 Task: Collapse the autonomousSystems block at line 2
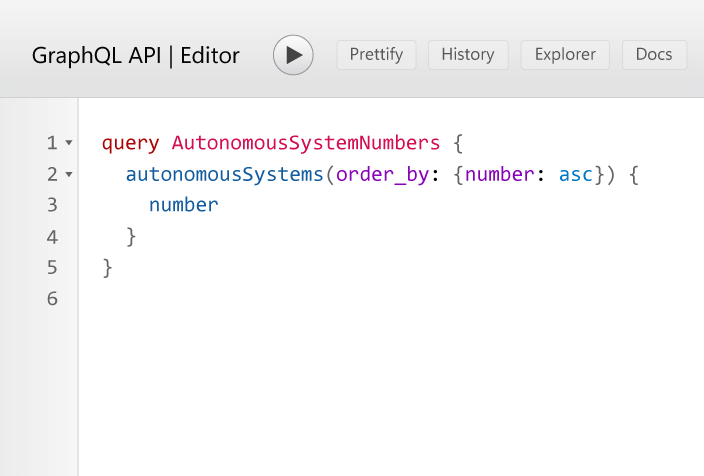[69, 174]
